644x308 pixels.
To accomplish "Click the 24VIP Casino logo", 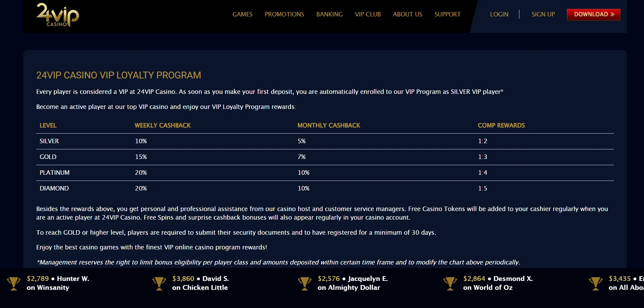I will tap(58, 15).
